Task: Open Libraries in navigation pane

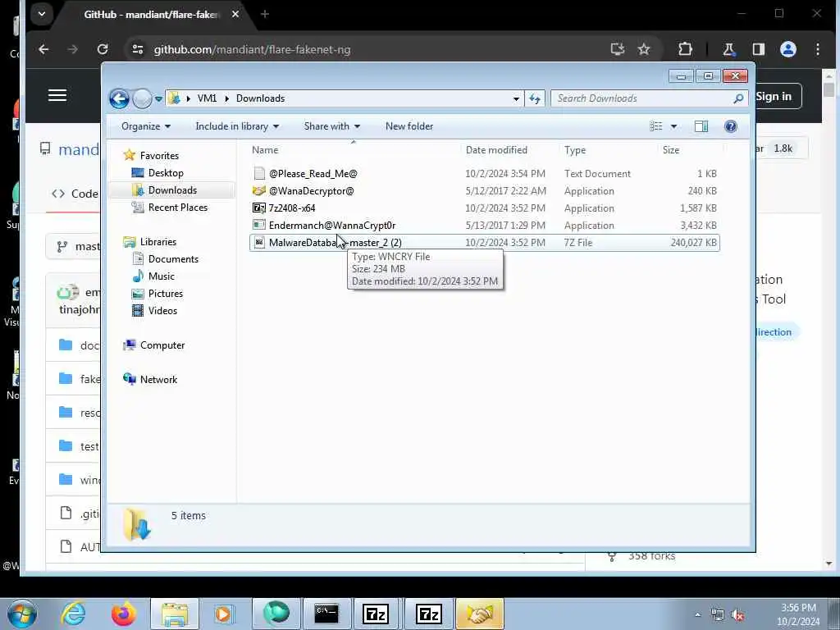Action: coord(158,242)
